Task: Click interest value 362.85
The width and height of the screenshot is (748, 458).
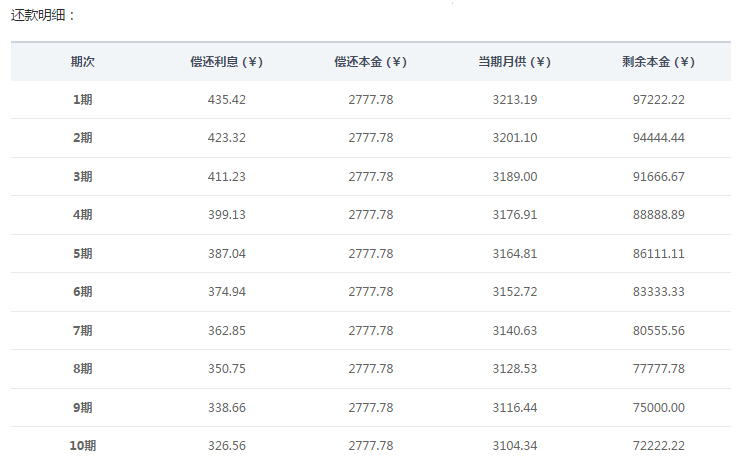Action: tap(227, 331)
